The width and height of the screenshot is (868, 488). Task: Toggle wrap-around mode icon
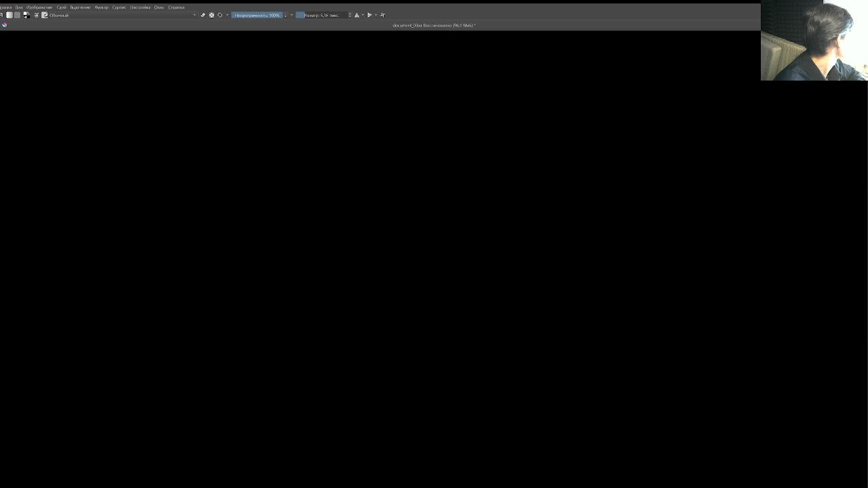[382, 15]
